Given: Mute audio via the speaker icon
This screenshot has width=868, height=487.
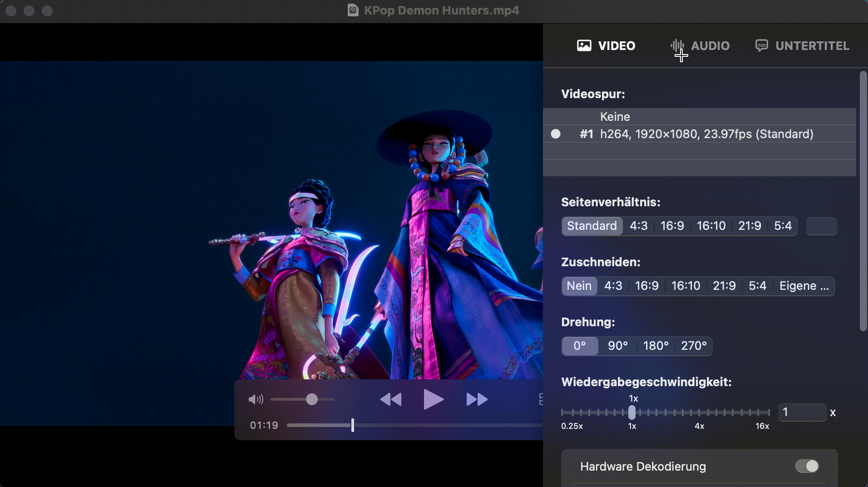Looking at the screenshot, I should point(256,399).
